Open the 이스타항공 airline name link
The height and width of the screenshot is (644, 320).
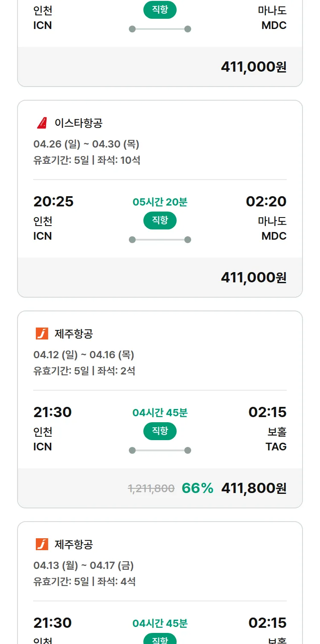coord(79,123)
